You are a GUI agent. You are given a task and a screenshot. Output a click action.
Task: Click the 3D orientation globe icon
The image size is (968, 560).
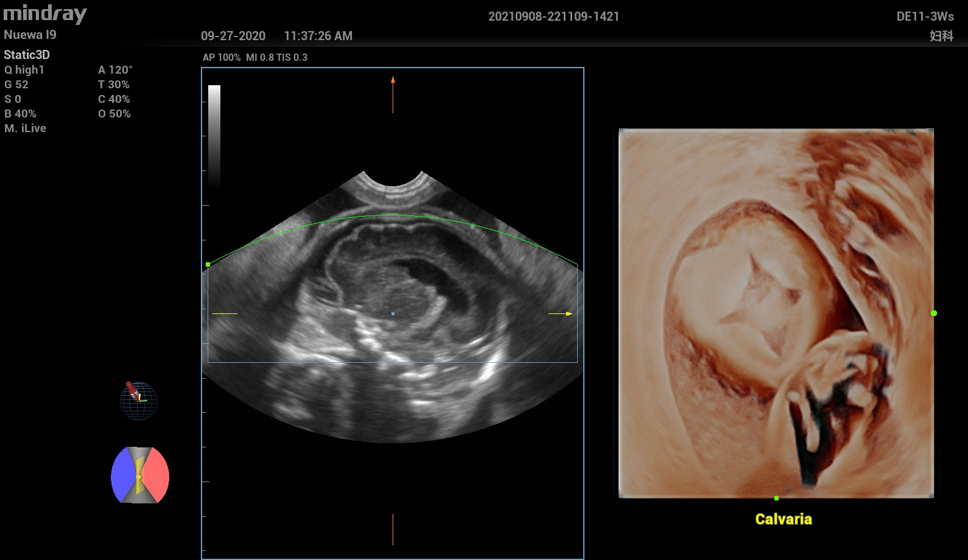point(139,400)
